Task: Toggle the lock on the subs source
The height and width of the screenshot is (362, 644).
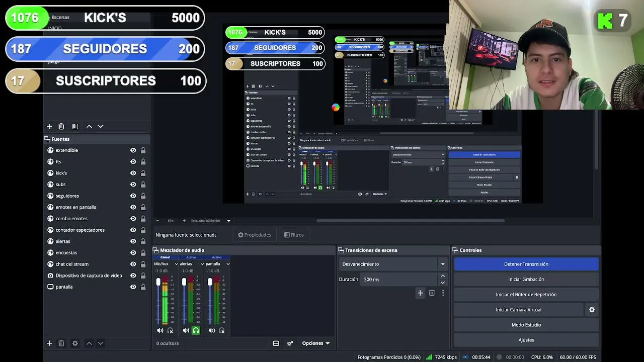Action: point(143,185)
